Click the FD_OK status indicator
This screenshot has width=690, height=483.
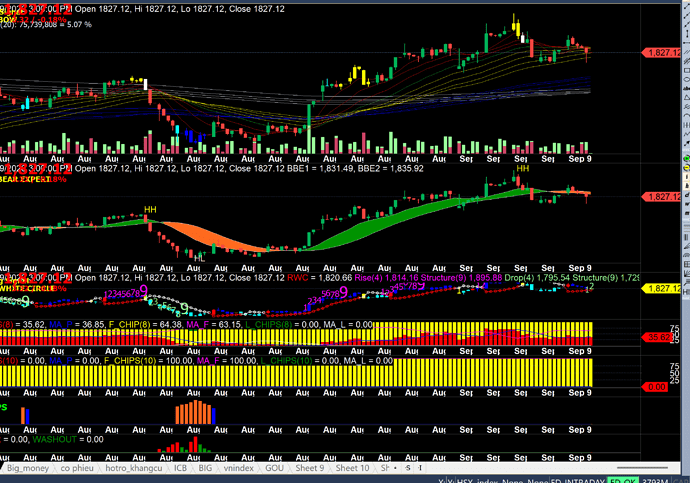623,480
